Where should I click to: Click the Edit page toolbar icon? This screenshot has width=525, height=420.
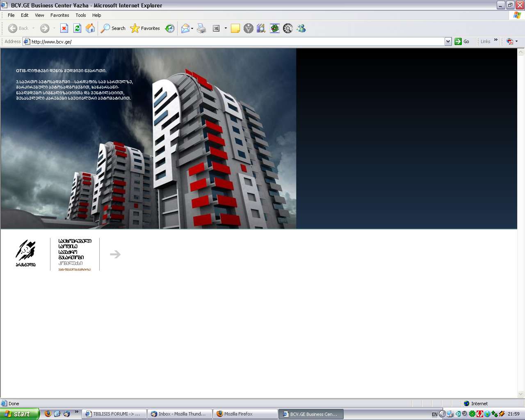click(x=216, y=28)
